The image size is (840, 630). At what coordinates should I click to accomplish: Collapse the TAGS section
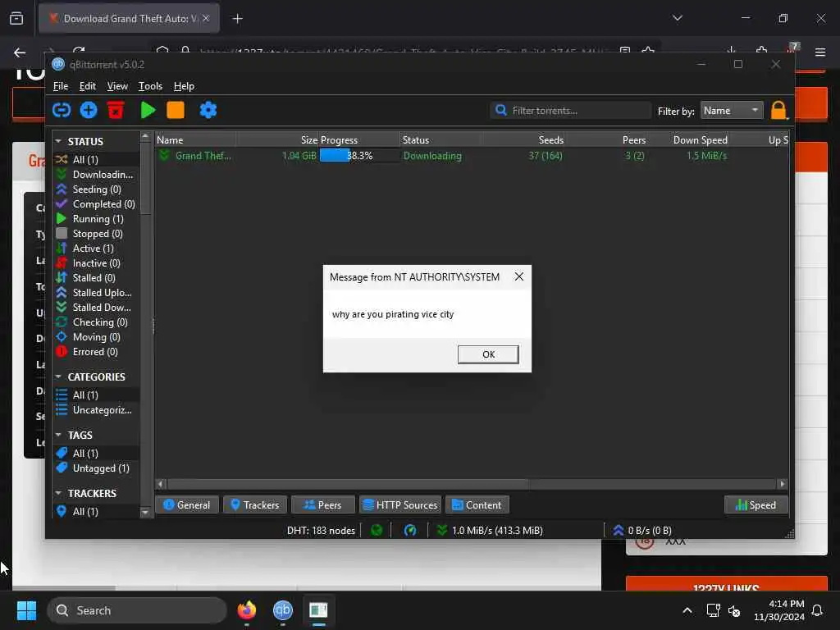(x=58, y=435)
